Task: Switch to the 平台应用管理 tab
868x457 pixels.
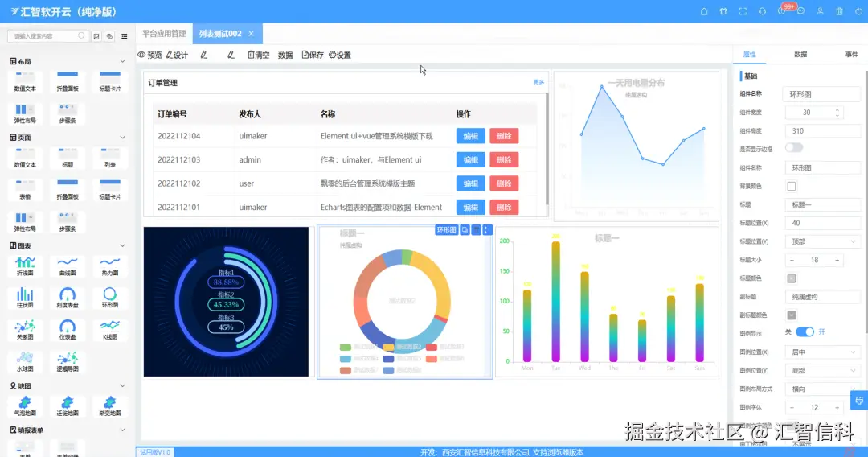Action: click(x=165, y=33)
